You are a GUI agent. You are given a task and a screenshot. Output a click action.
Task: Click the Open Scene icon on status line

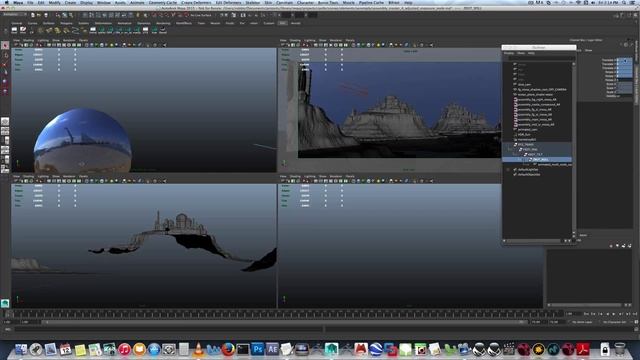[x=39, y=15]
